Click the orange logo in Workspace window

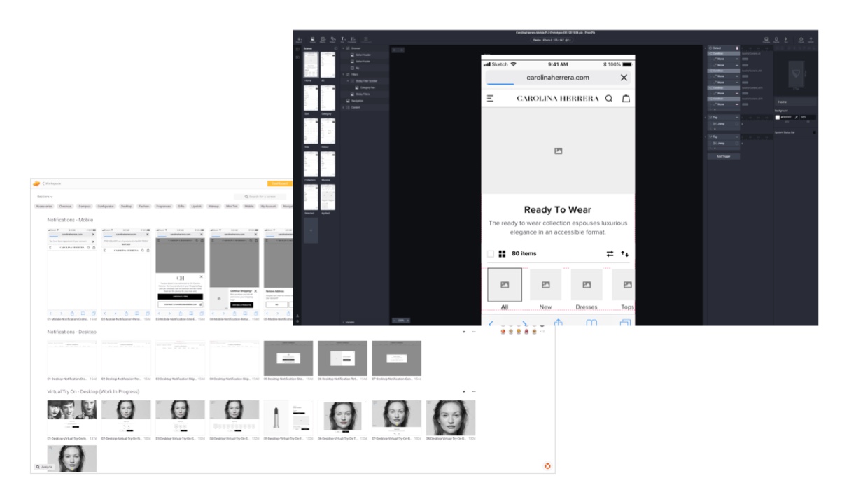(x=36, y=183)
